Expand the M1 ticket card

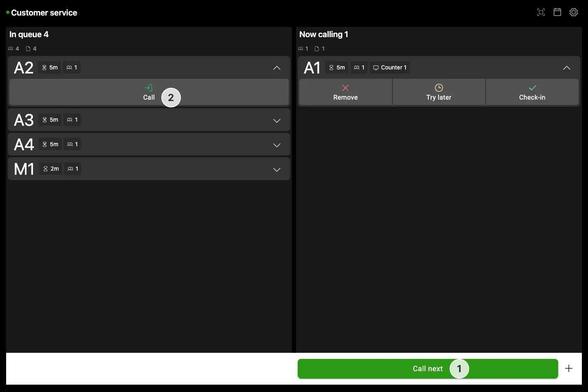[x=277, y=169]
